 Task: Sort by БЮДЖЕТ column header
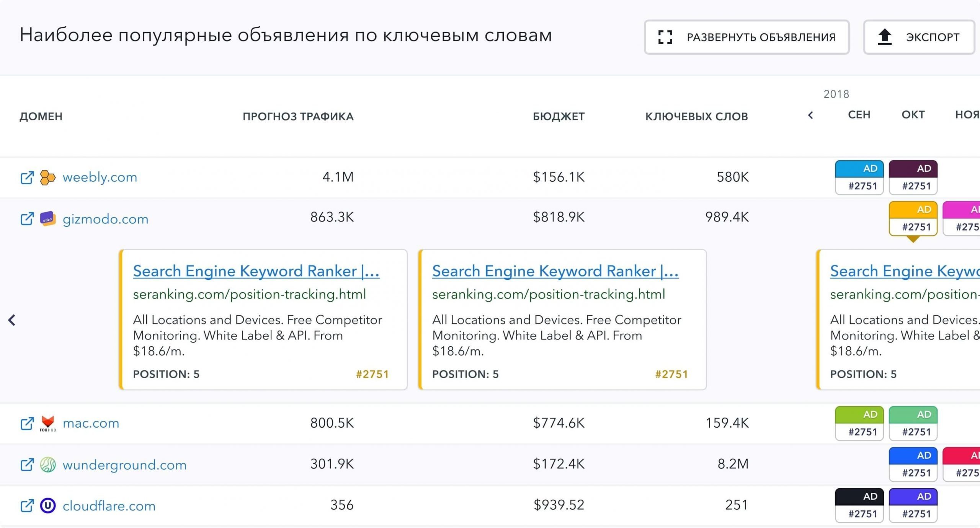click(x=559, y=116)
